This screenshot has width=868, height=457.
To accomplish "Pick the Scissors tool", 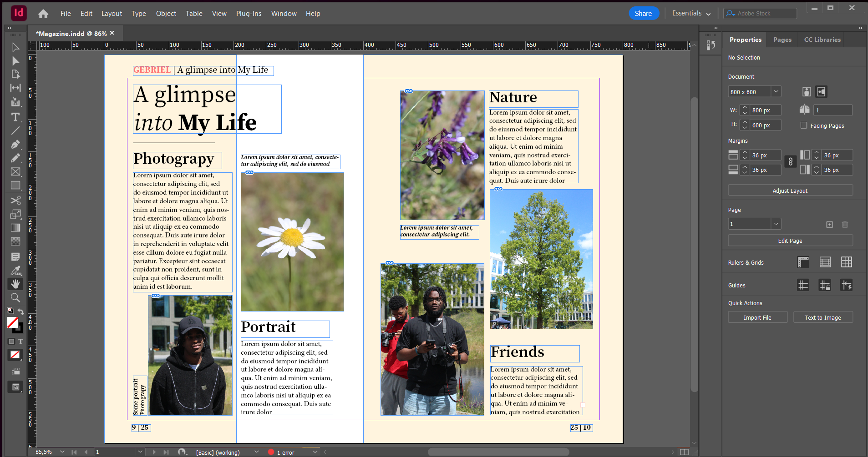I will [x=15, y=200].
